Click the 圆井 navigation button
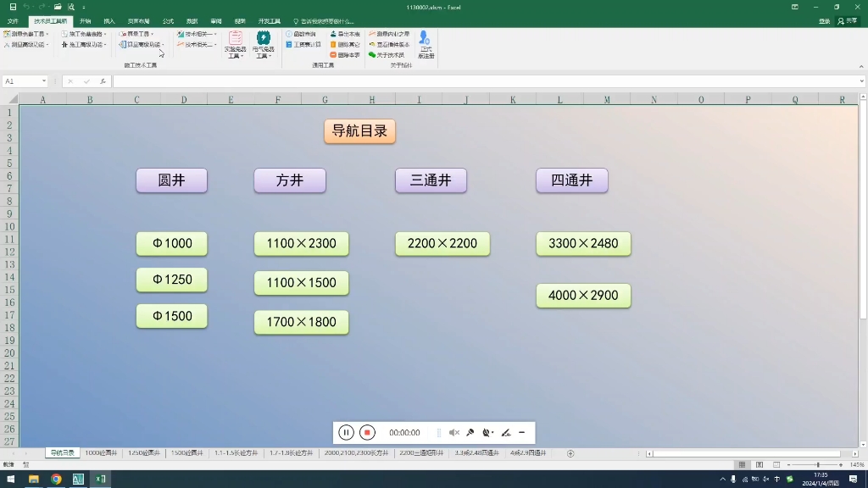Viewport: 868px width, 488px height. (x=171, y=180)
